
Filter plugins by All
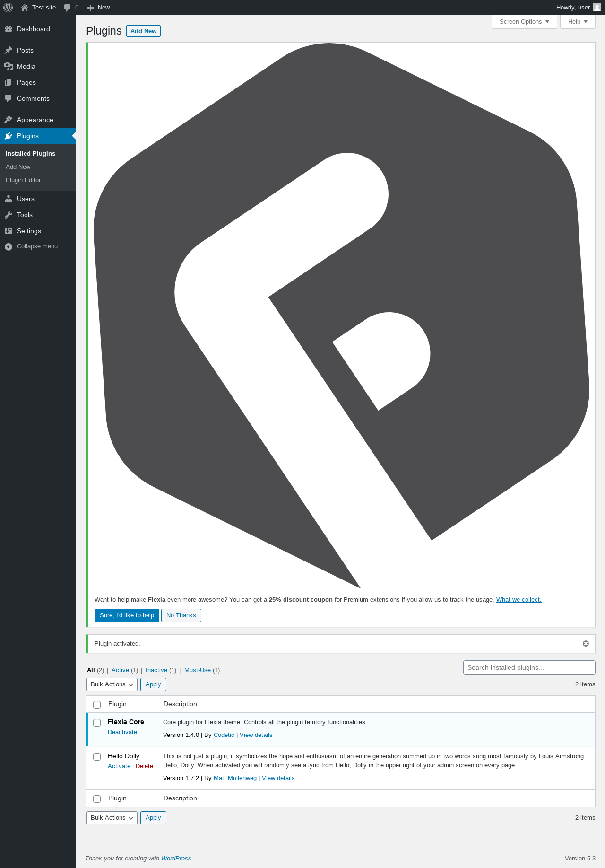point(91,670)
